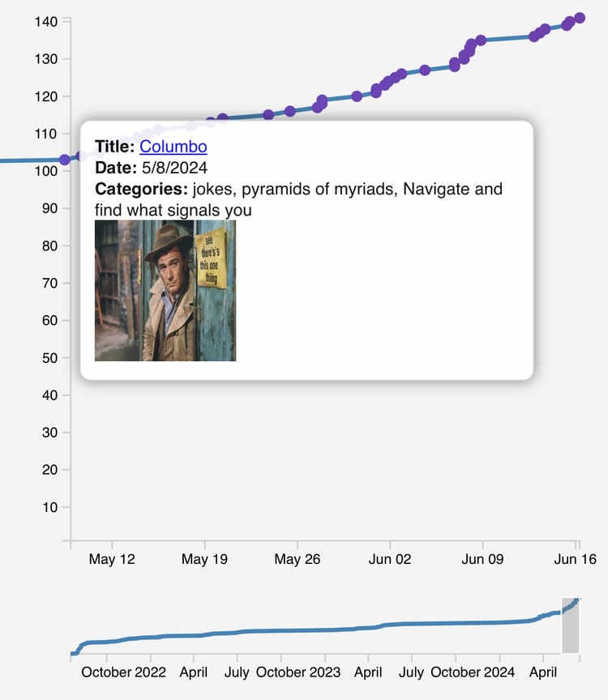Click the Columbo detective thumbnail image
Screen dimensions: 608x700
click(x=165, y=290)
